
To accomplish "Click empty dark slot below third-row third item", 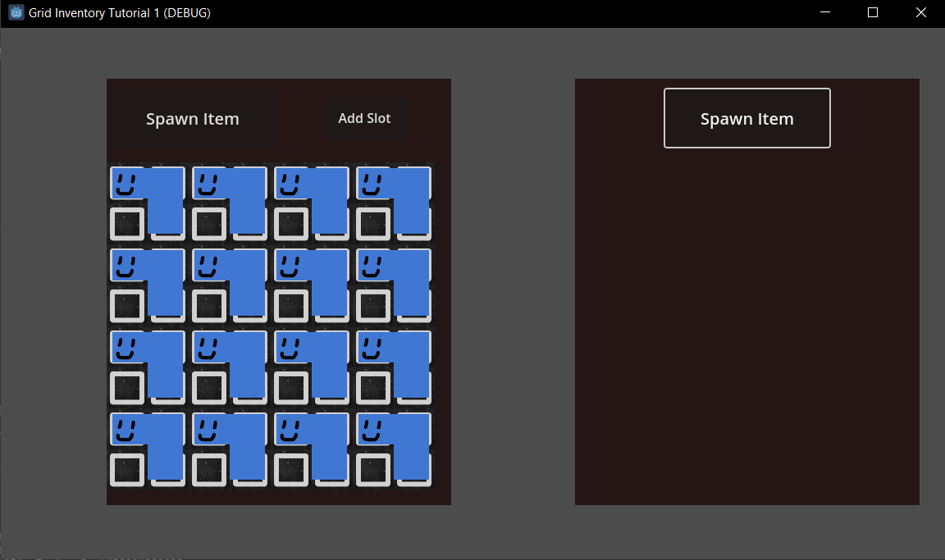I will click(291, 388).
